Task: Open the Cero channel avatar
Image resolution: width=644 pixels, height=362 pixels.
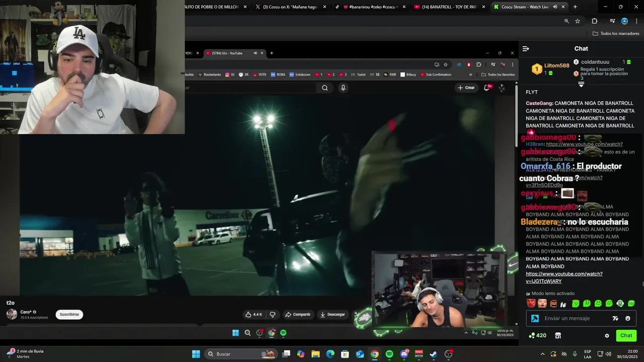Action: pos(12,314)
